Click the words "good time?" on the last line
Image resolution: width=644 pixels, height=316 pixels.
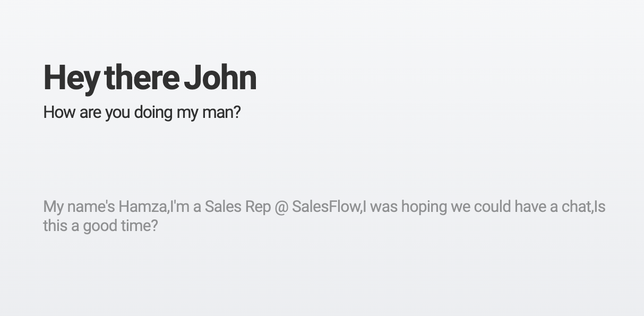(x=121, y=226)
